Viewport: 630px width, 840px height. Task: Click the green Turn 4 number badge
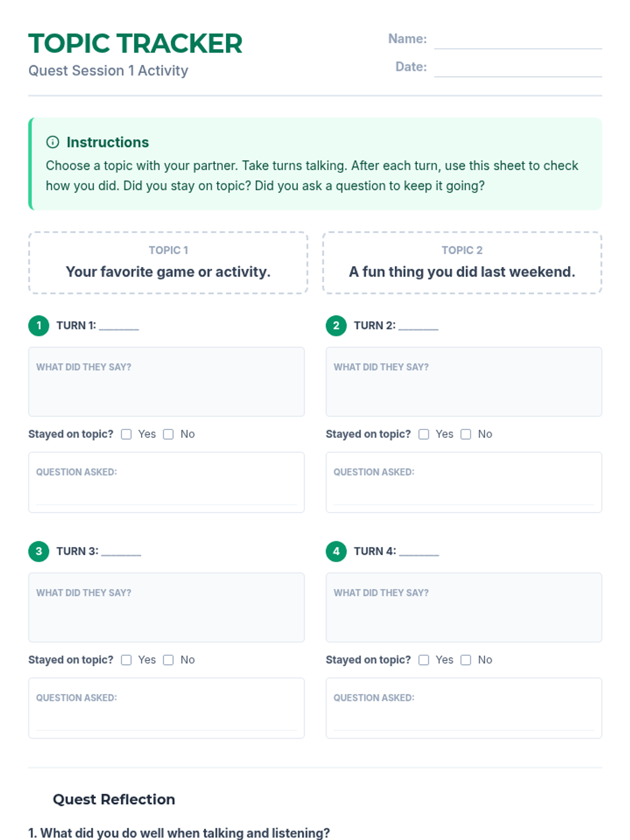click(x=336, y=551)
